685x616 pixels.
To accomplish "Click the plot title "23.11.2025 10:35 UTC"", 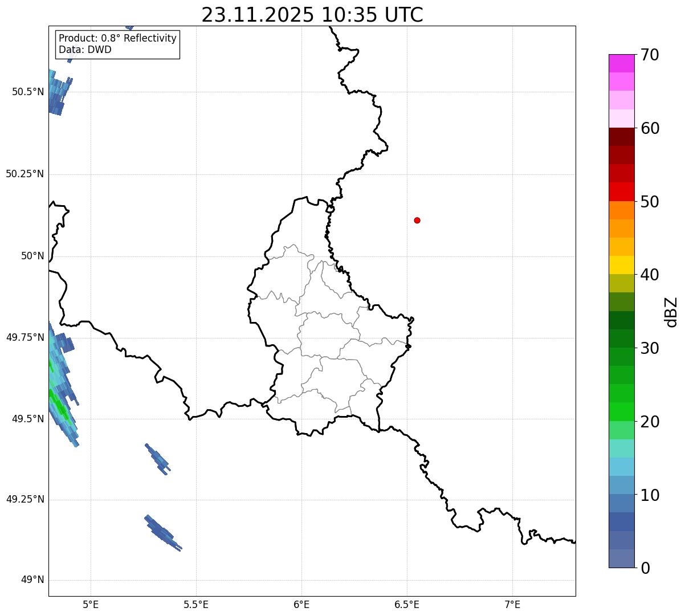I will (312, 15).
